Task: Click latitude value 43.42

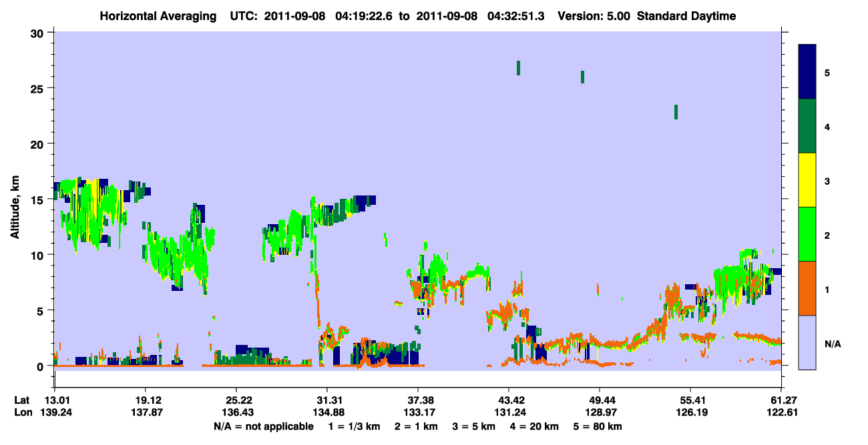Action: [x=509, y=400]
